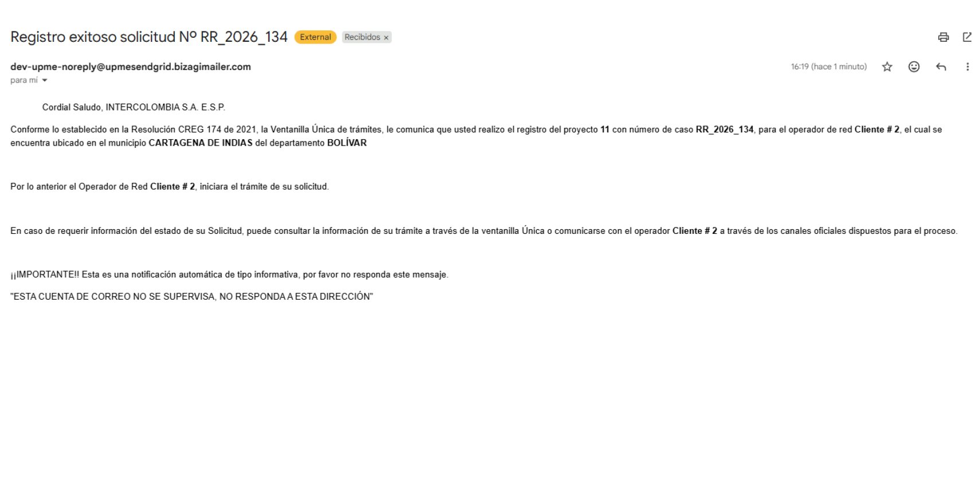The image size is (980, 494).
Task: Expand recipient details arrow beside 'para mí'
Action: [x=45, y=81]
